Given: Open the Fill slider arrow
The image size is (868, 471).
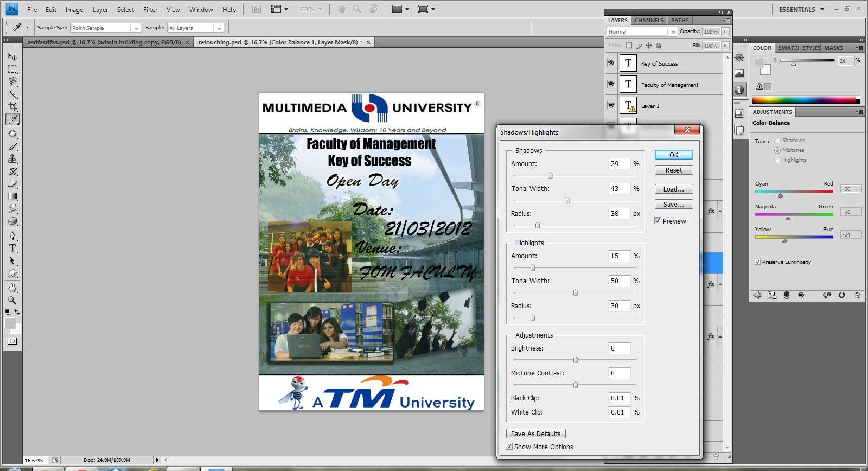Looking at the screenshot, I should tap(725, 46).
